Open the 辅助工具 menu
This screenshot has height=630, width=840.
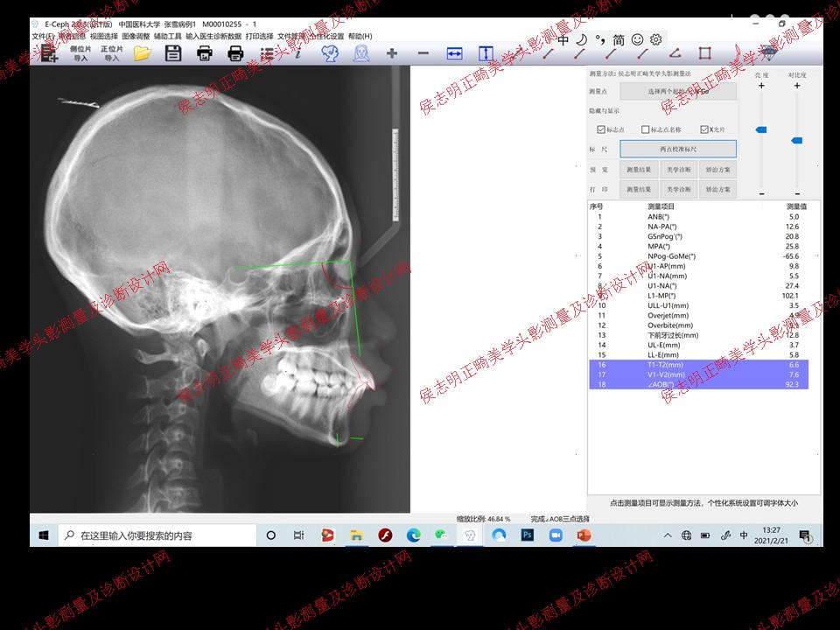pyautogui.click(x=168, y=36)
